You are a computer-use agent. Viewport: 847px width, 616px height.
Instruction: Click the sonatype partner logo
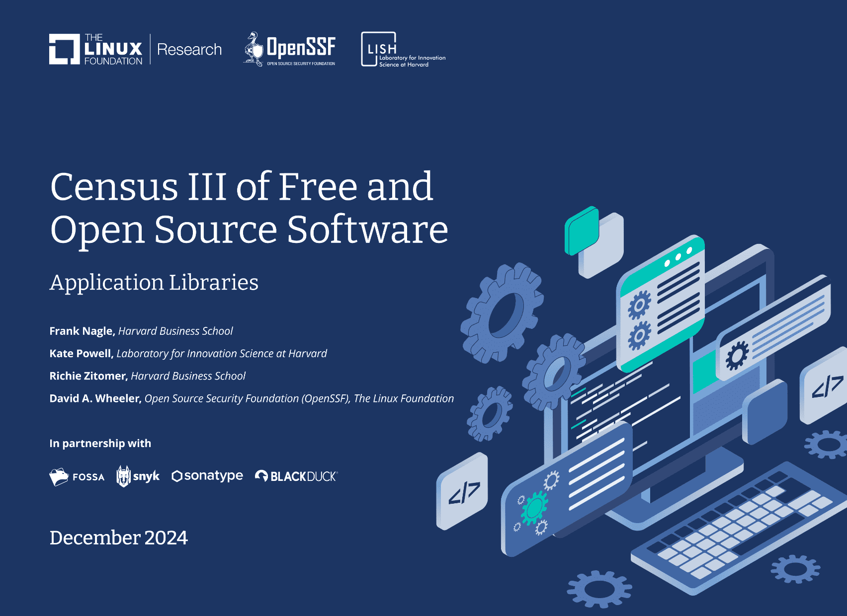[x=207, y=476]
